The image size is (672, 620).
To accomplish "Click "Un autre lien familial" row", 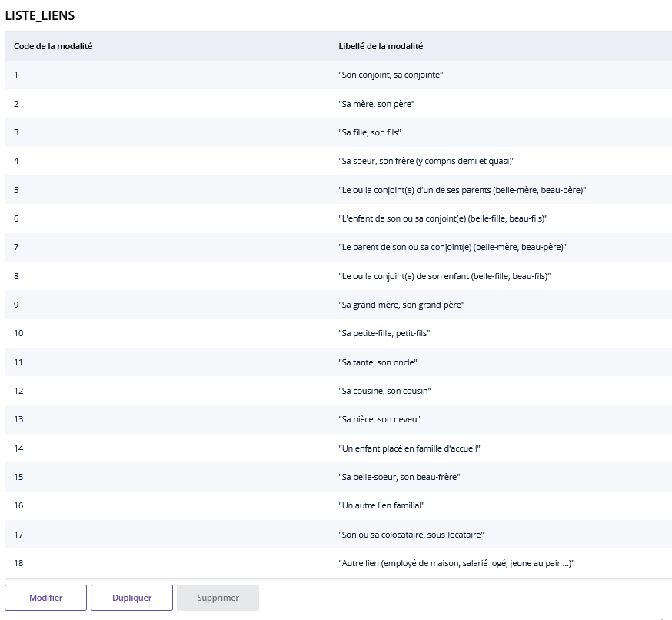I will coord(381,505).
